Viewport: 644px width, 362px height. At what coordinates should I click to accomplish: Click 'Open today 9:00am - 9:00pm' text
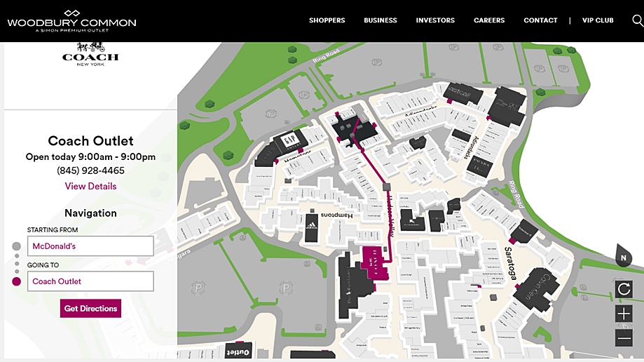[x=90, y=156]
